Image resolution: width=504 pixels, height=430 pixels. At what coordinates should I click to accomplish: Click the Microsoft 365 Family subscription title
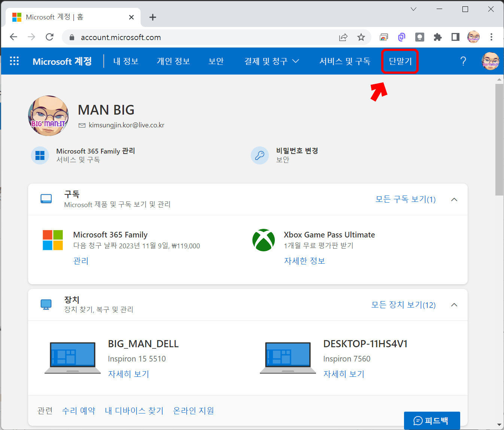(110, 235)
